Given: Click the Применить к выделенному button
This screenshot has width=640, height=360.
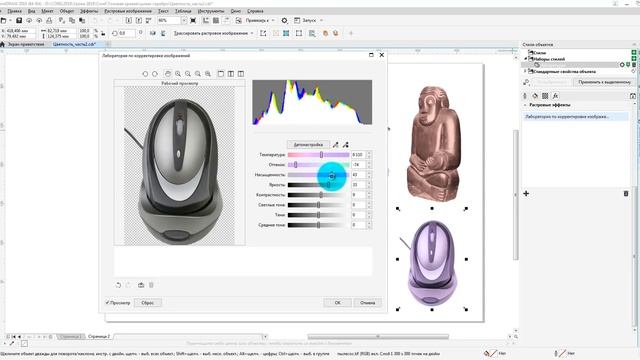Looking at the screenshot, I should coord(604,82).
